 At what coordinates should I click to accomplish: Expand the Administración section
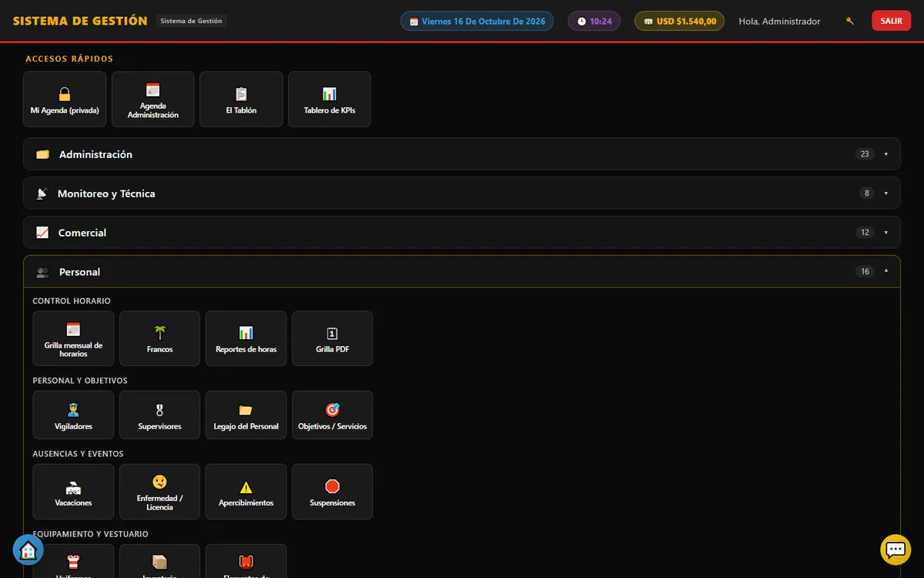pos(462,154)
